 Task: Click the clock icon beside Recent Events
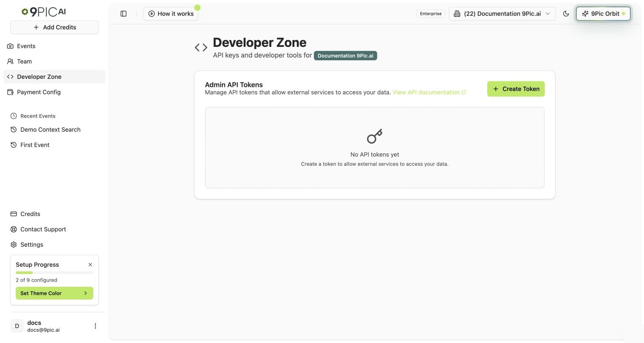tap(14, 116)
